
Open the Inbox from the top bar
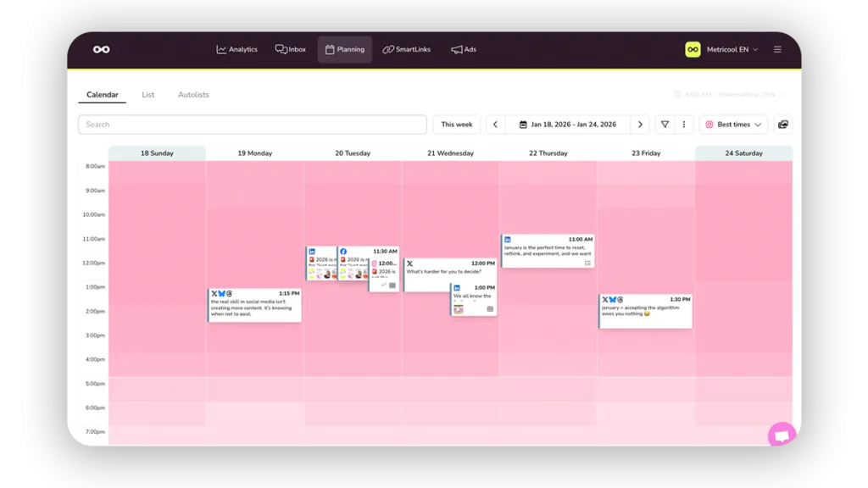(290, 49)
